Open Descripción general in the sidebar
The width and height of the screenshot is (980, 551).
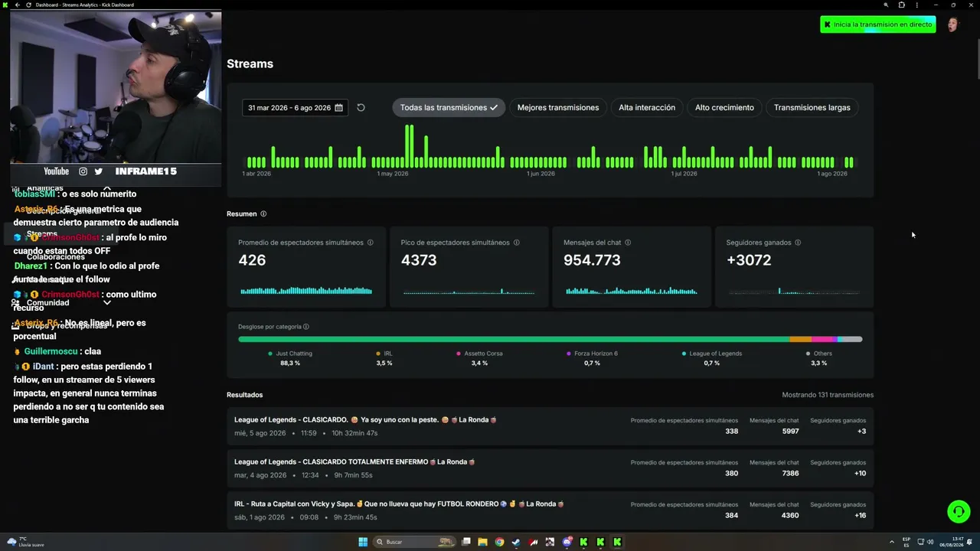click(63, 211)
